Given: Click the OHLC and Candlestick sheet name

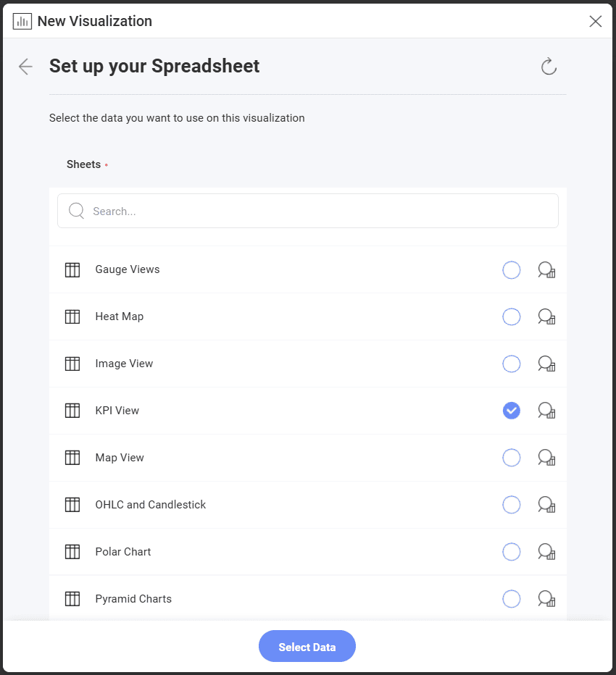Looking at the screenshot, I should (150, 505).
